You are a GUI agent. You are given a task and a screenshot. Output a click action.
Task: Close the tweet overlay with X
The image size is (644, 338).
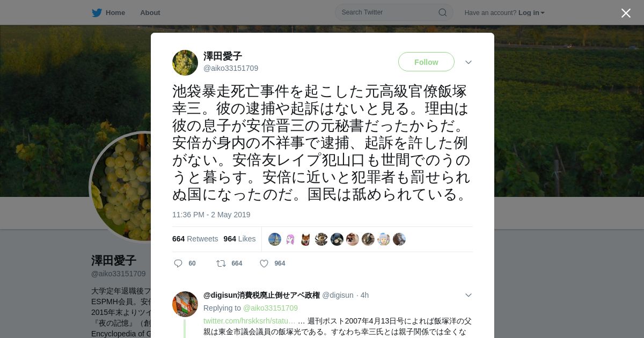coord(626,13)
